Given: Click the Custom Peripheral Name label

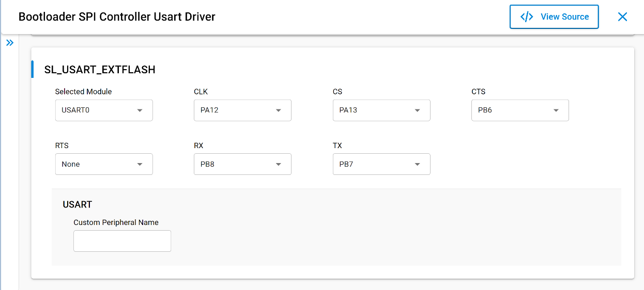Looking at the screenshot, I should click(x=116, y=222).
